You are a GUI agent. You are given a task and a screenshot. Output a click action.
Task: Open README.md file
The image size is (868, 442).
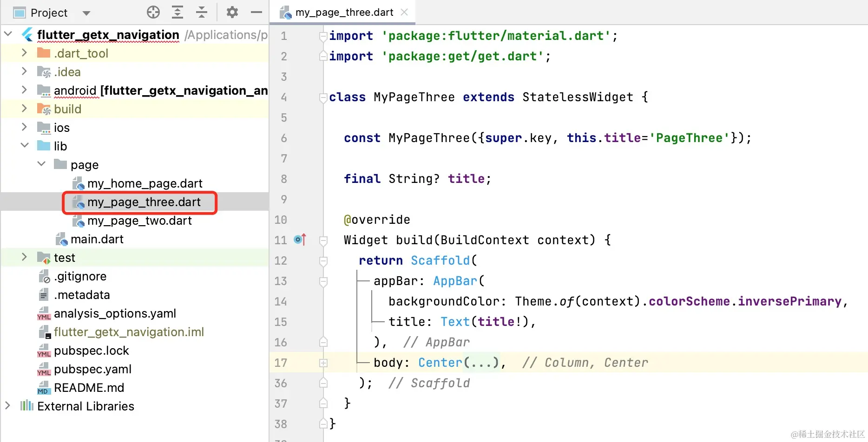coord(89,388)
